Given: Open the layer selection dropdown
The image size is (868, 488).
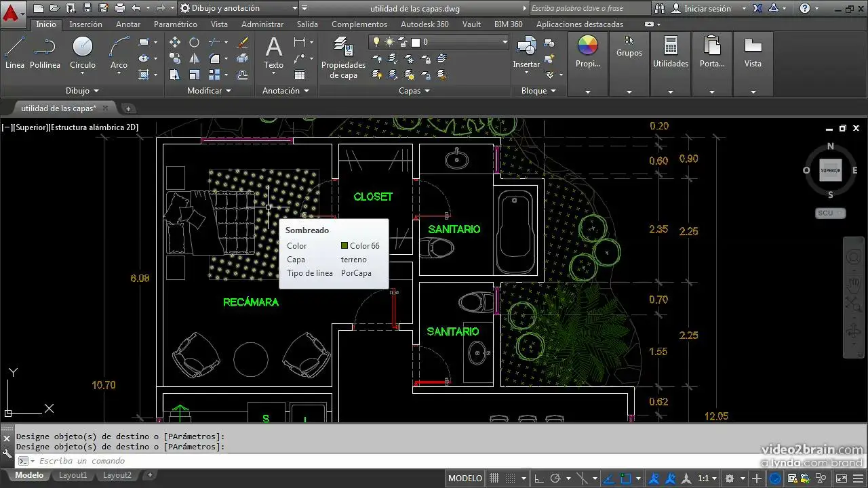Looking at the screenshot, I should coord(505,42).
